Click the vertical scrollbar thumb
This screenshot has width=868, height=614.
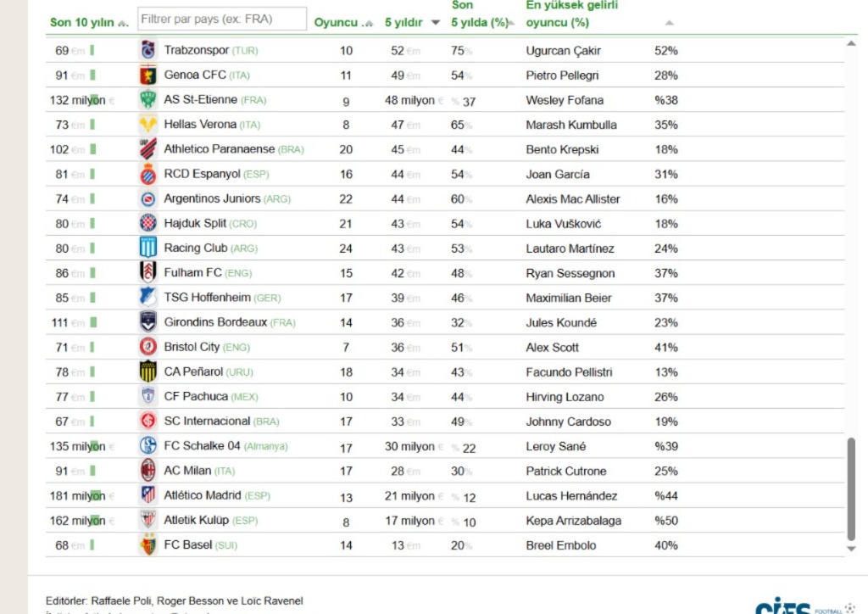click(851, 488)
